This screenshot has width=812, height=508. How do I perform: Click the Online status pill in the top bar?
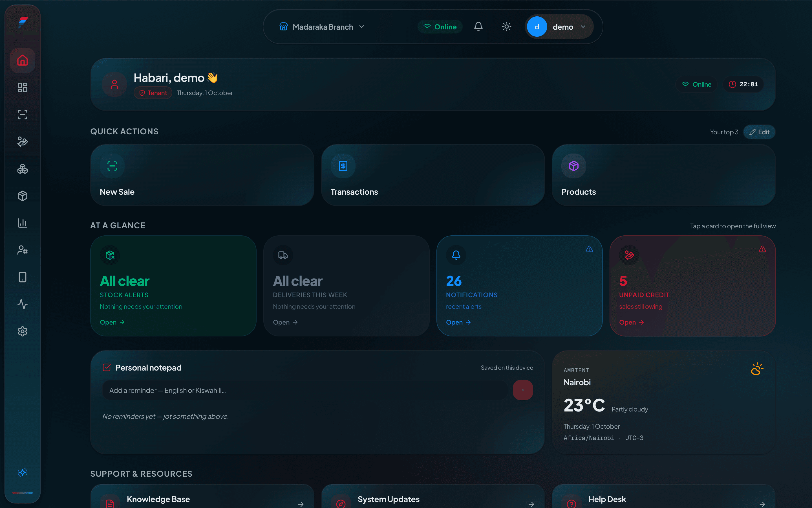click(440, 27)
